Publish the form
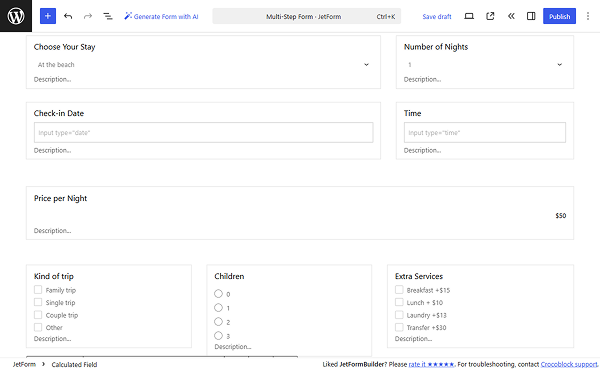 559,16
